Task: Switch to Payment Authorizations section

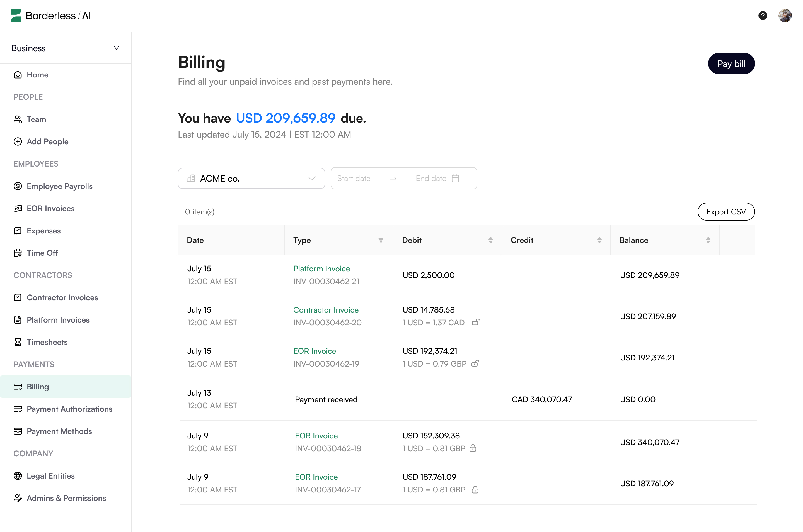Action: click(x=69, y=409)
